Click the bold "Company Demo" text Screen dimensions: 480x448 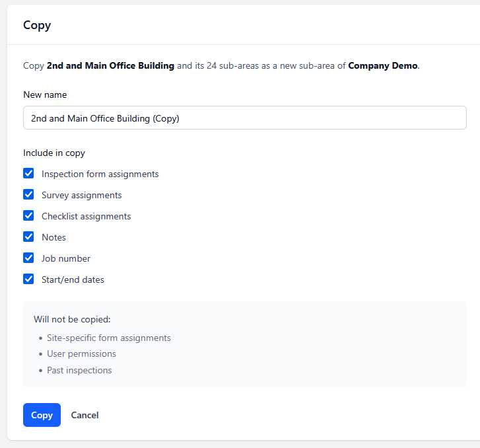(382, 66)
